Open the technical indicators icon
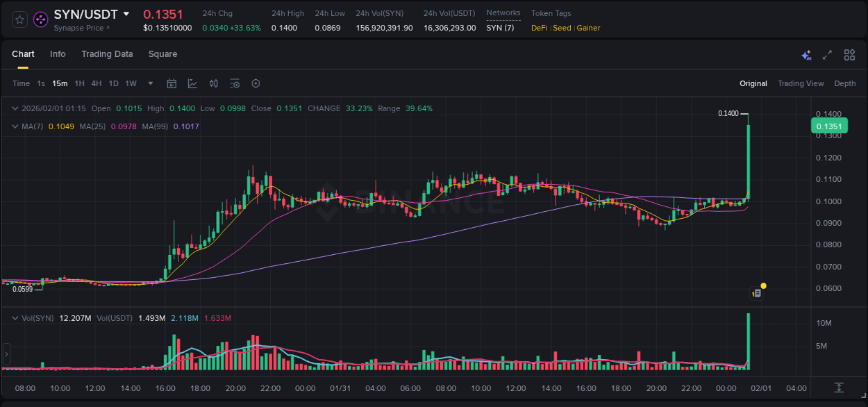Viewport: 868px width, 407px height. [x=235, y=83]
